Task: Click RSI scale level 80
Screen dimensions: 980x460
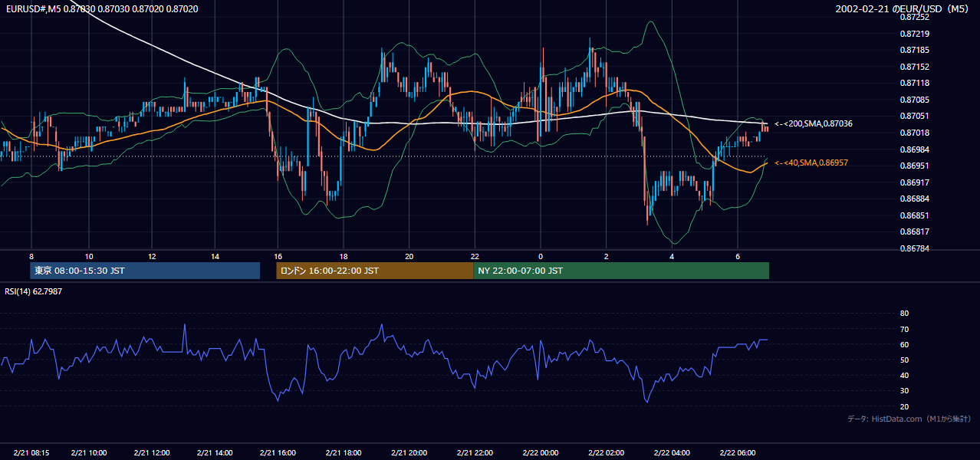Action: [x=904, y=314]
